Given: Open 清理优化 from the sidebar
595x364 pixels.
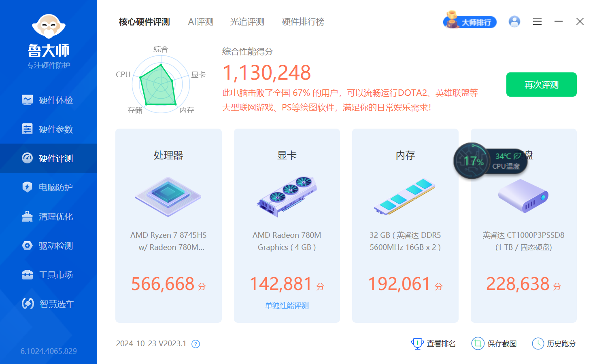Looking at the screenshot, I should point(49,216).
